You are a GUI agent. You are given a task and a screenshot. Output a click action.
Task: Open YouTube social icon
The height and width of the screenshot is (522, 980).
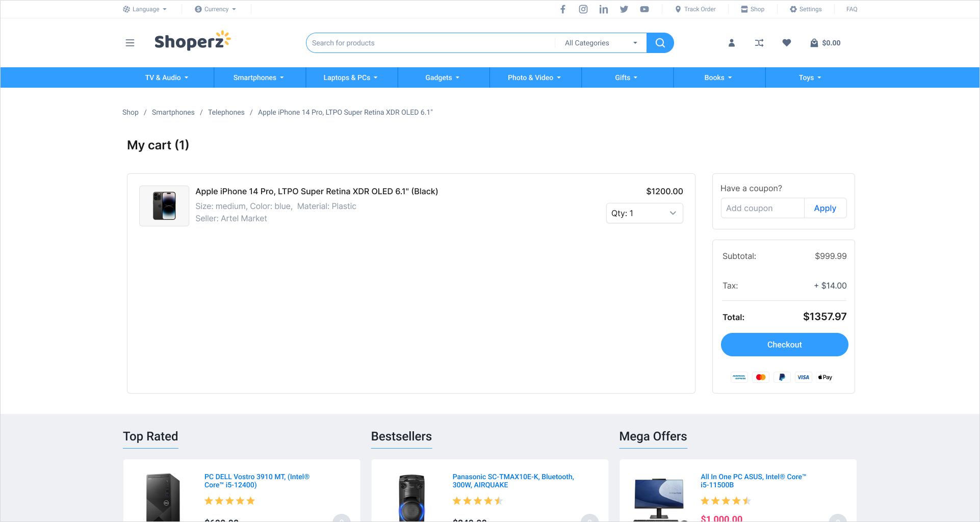[644, 9]
